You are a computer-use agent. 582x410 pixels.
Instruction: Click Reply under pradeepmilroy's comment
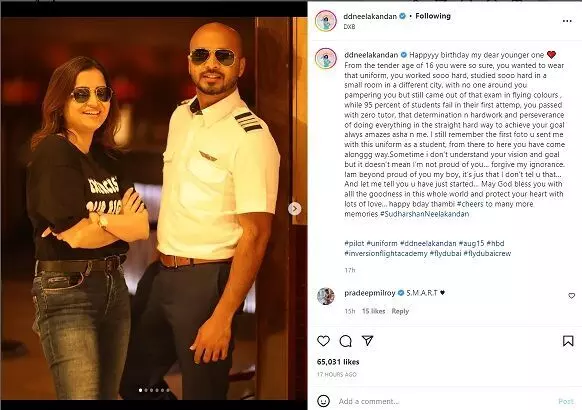(400, 311)
